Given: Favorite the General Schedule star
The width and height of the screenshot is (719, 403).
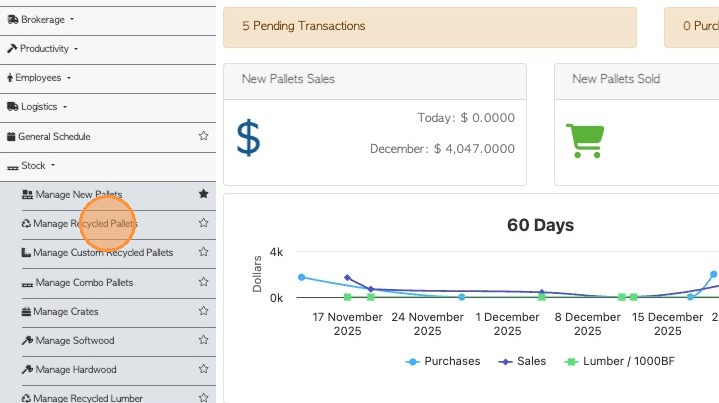Looking at the screenshot, I should (x=204, y=136).
